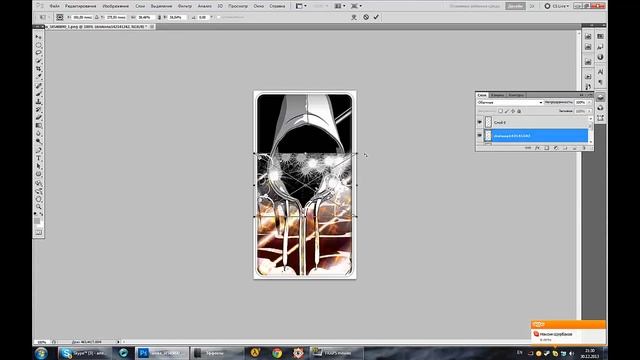Screen dimensions: 640x360
Task: Toggle Quick Mask mode
Action: click(x=38, y=233)
